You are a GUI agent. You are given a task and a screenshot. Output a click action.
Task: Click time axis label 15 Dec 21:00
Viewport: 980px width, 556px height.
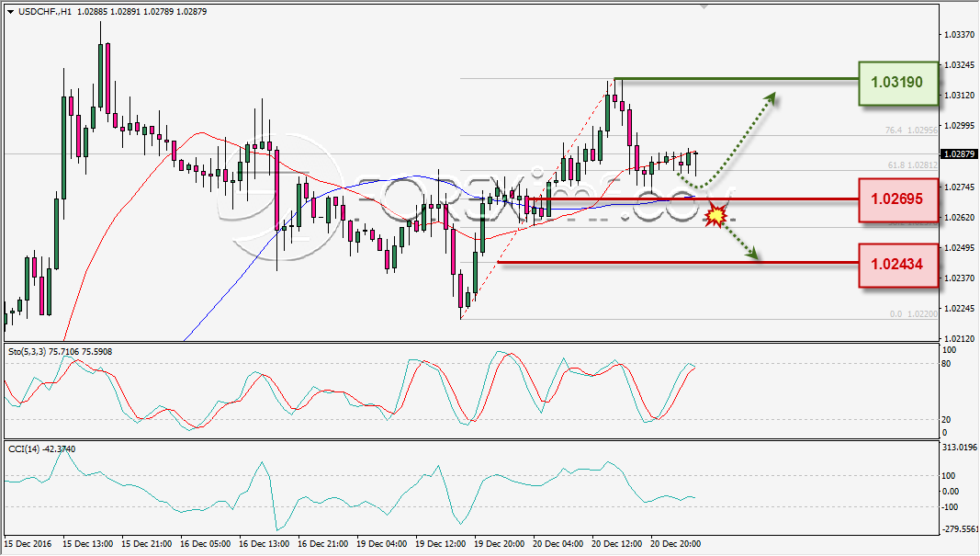click(x=146, y=544)
